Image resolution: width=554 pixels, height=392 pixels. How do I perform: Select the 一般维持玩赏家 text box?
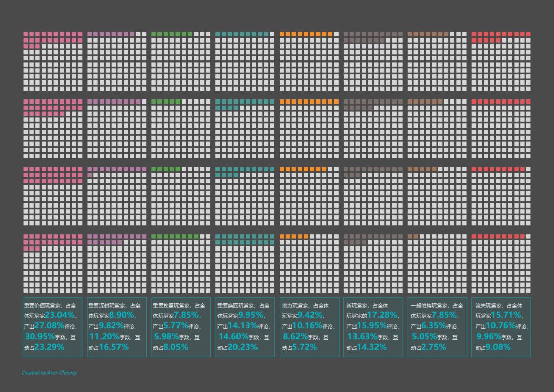(x=437, y=327)
